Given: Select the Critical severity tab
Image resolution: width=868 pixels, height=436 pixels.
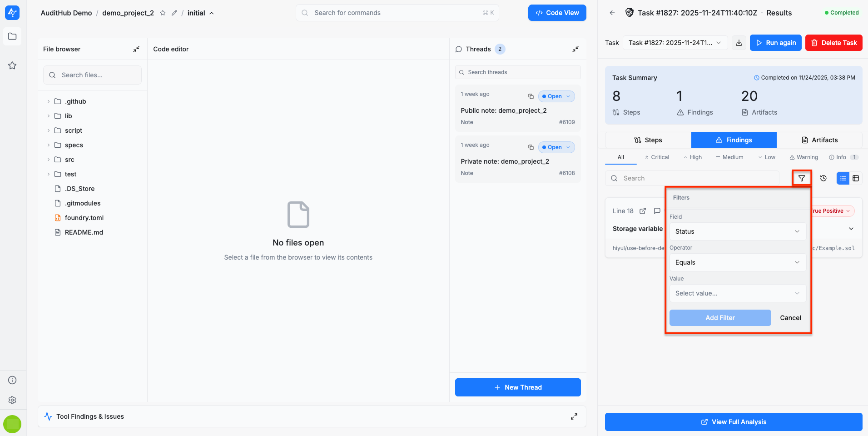Looking at the screenshot, I should coord(657,157).
